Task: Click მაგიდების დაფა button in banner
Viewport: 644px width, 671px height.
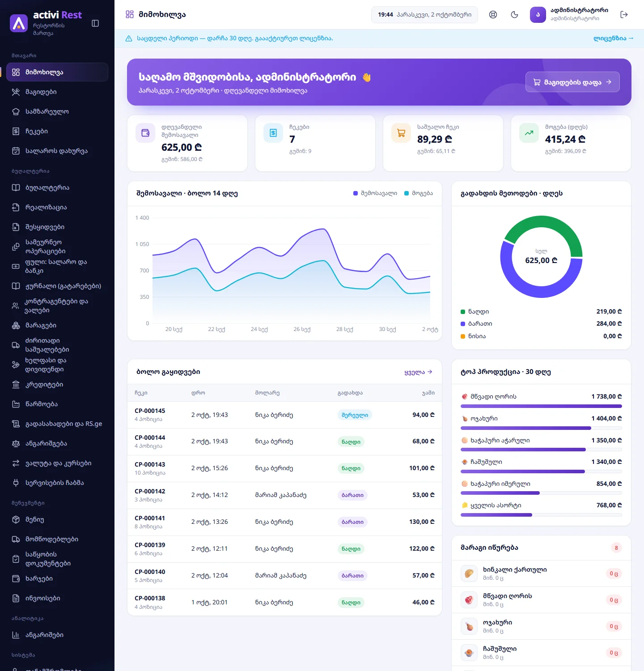Action: click(572, 82)
